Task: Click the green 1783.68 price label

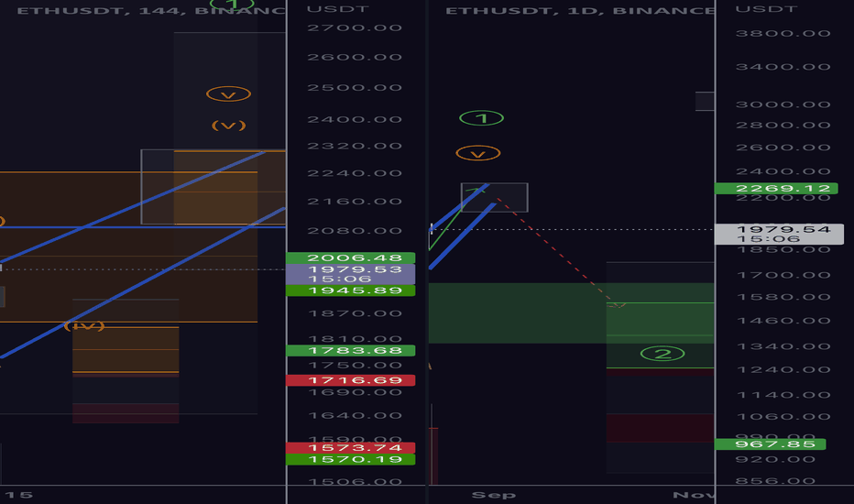Action: [351, 351]
